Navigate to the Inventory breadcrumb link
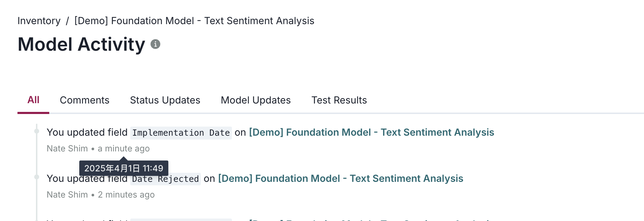The image size is (644, 221). [39, 21]
